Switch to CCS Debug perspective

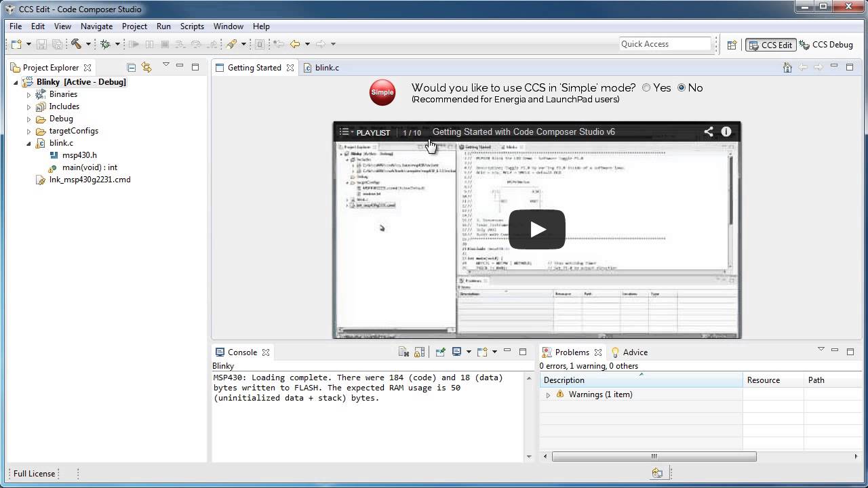coord(826,45)
